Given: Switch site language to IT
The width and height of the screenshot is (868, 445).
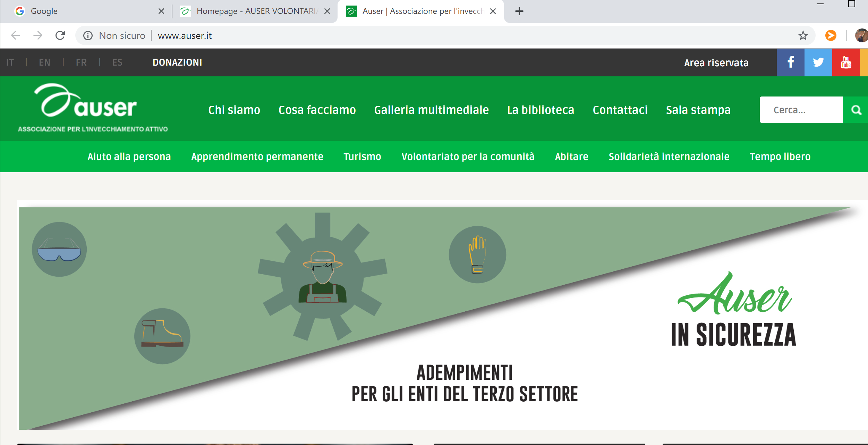Looking at the screenshot, I should point(10,62).
